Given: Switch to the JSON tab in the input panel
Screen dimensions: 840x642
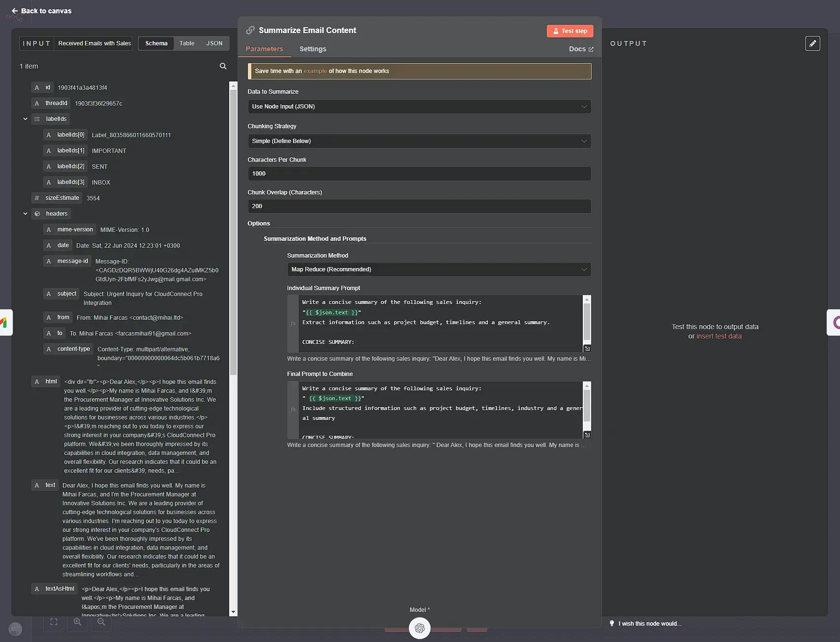Looking at the screenshot, I should (214, 43).
